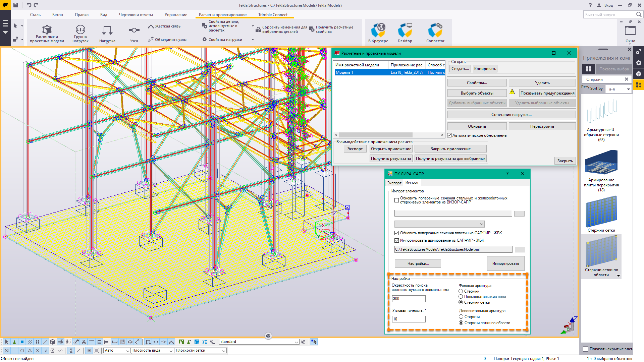Open the standard view filter dropdown
The width and height of the screenshot is (644, 362).
coord(297,342)
